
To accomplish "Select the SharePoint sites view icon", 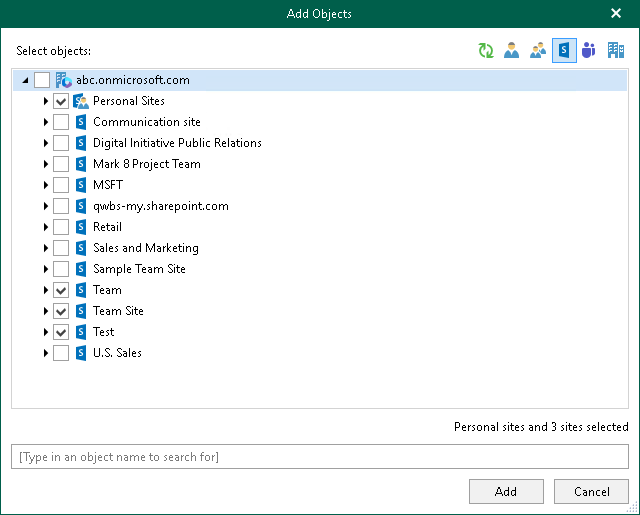I will 563,51.
